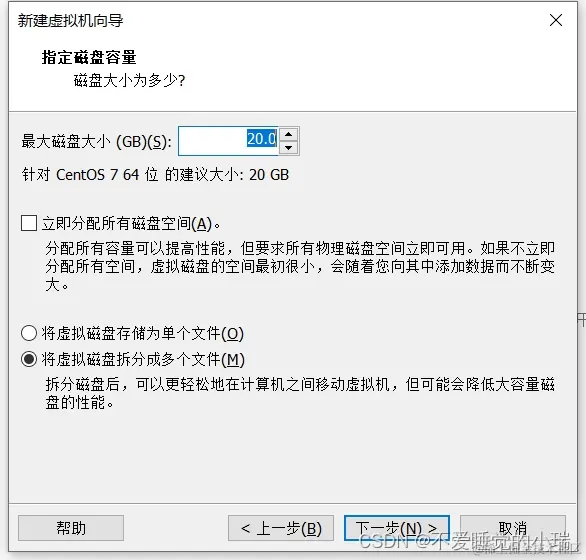The image size is (586, 560).
Task: Close the 新建虚拟机向导 dialog with X
Action: point(556,20)
